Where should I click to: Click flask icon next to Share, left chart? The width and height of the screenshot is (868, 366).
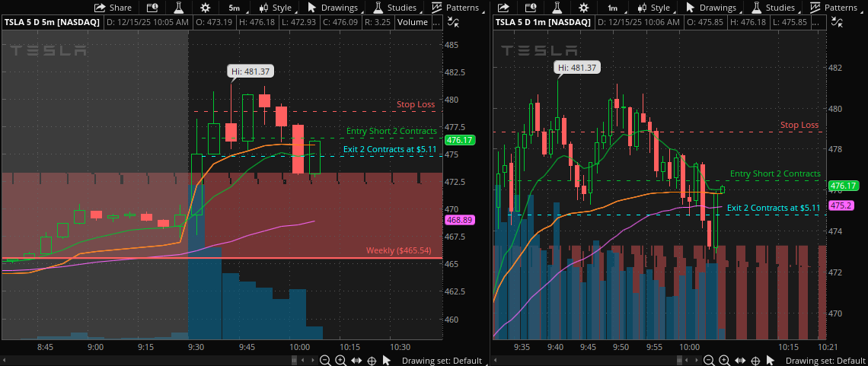pyautogui.click(x=178, y=8)
